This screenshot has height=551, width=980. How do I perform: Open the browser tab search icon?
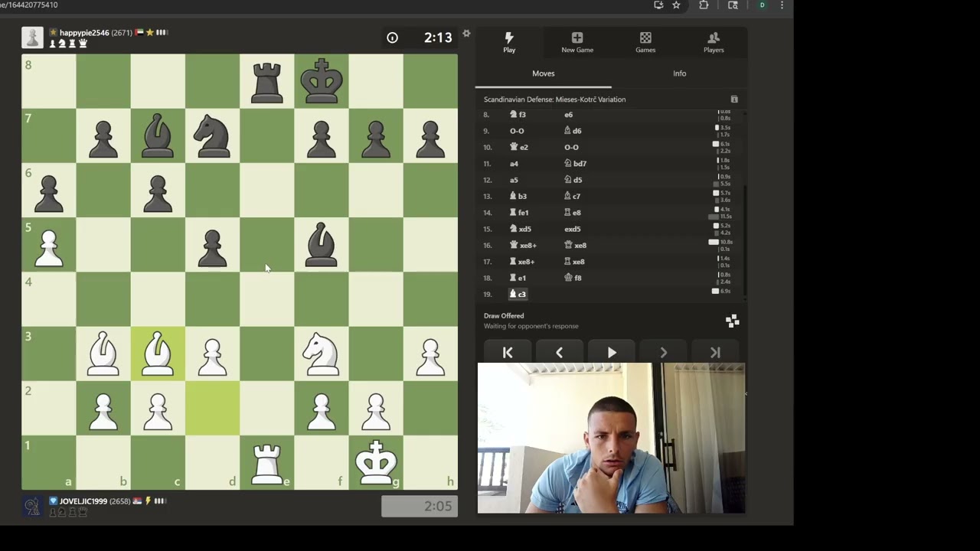733,5
